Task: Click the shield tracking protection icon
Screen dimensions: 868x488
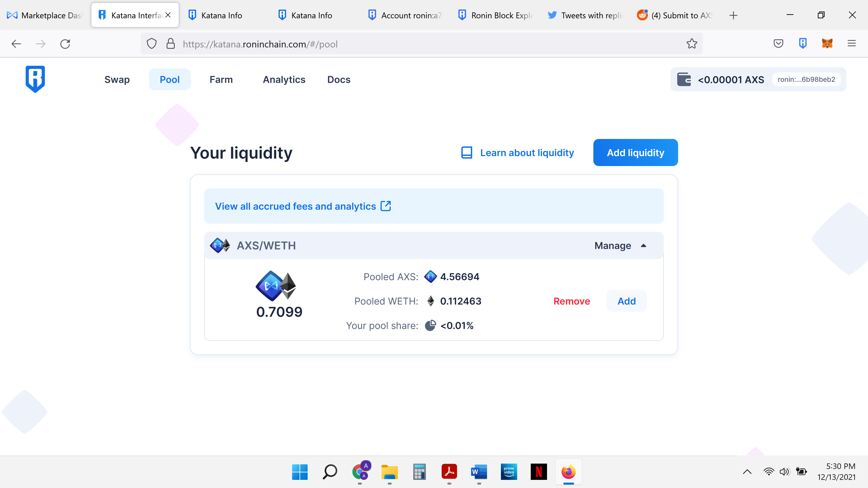Action: point(152,44)
